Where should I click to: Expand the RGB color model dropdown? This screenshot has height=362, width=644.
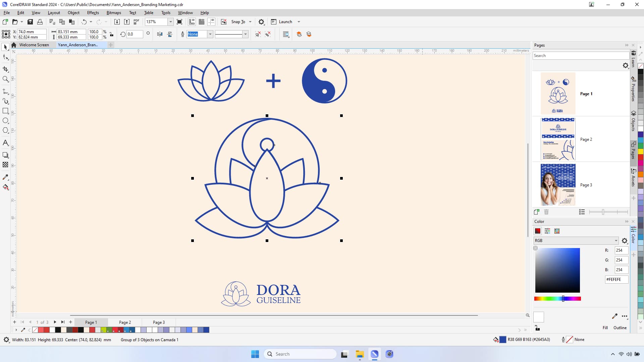pyautogui.click(x=616, y=241)
